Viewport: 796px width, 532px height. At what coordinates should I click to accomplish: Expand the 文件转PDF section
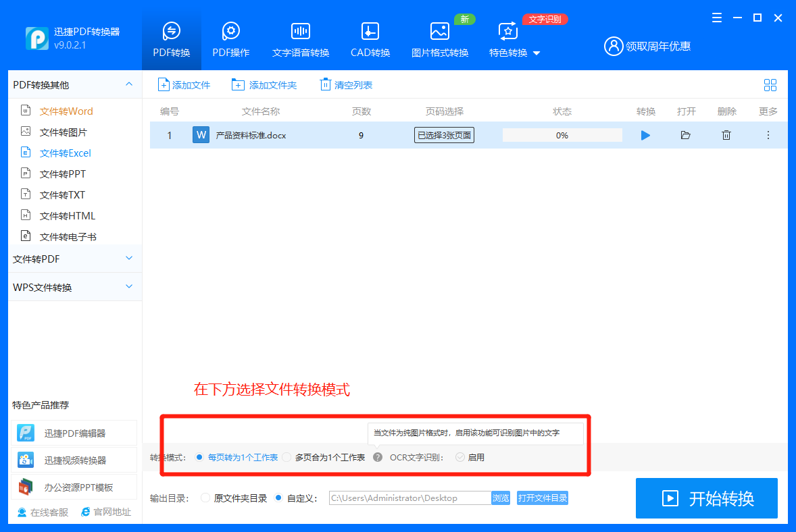pyautogui.click(x=74, y=259)
